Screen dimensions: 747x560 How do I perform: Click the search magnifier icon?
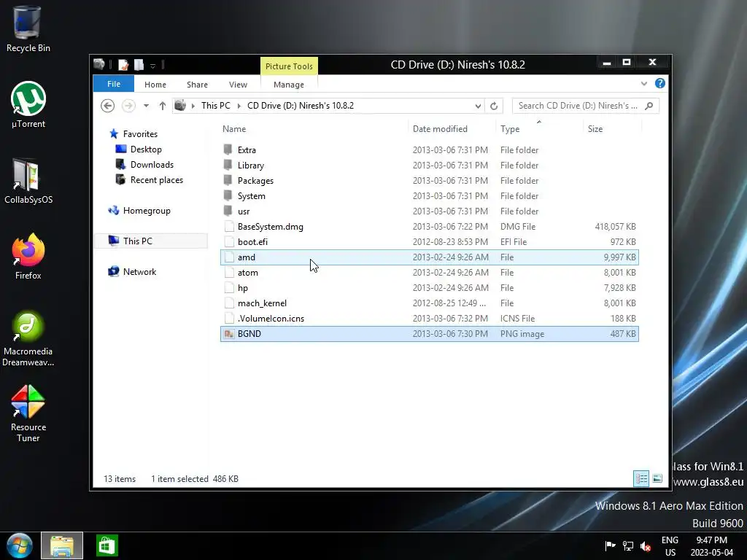coord(649,106)
